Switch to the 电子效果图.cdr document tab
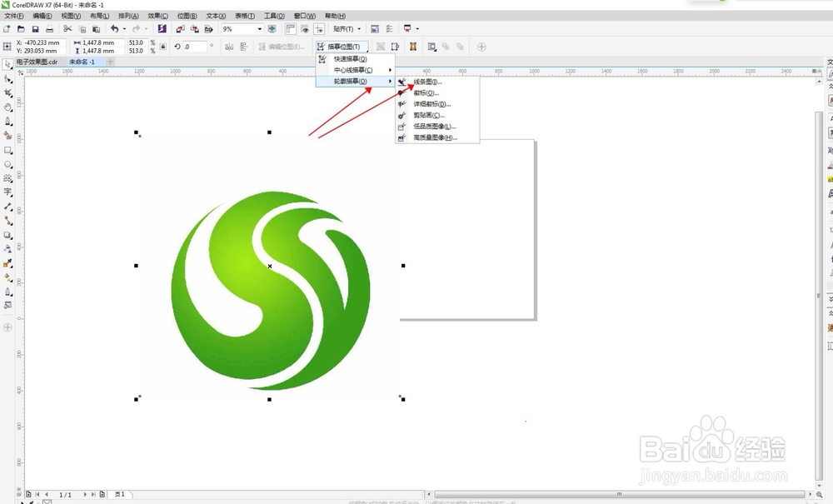Viewport: 833px width, 504px height. [x=37, y=62]
